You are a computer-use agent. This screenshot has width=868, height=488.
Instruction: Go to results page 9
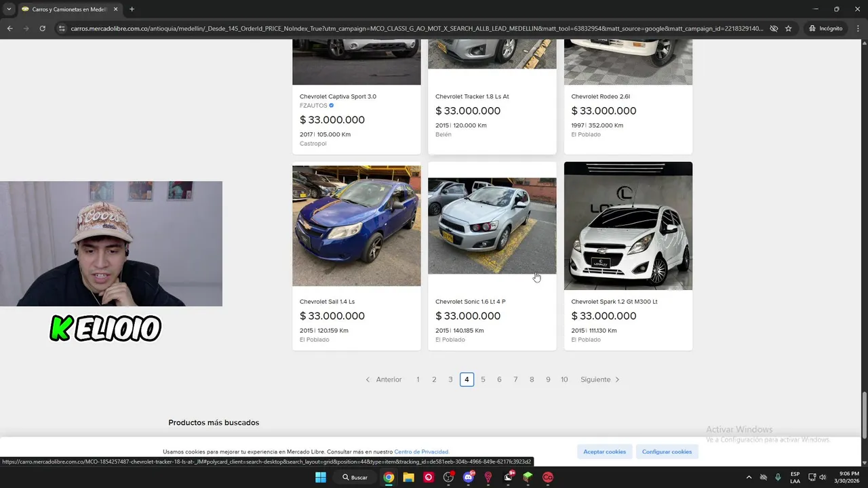(548, 380)
